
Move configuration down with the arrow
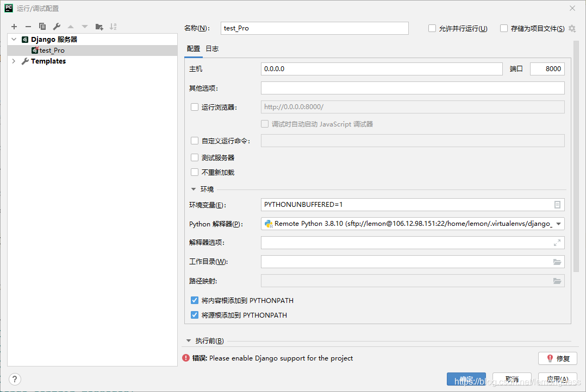[x=85, y=27]
